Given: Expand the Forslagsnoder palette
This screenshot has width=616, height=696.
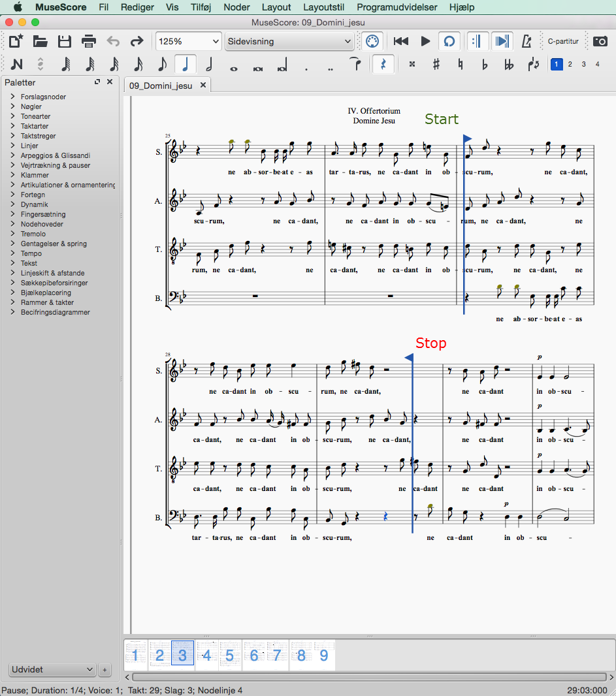Looking at the screenshot, I should click(x=13, y=97).
